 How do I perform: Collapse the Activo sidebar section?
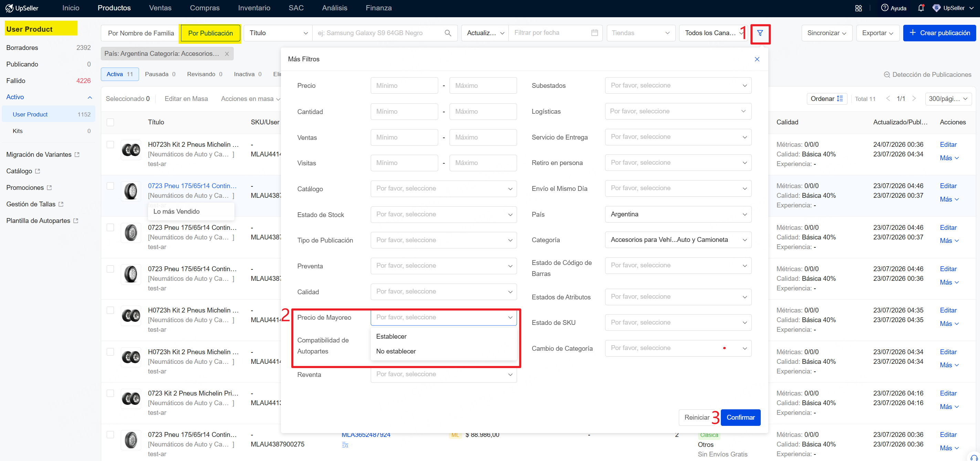(89, 98)
